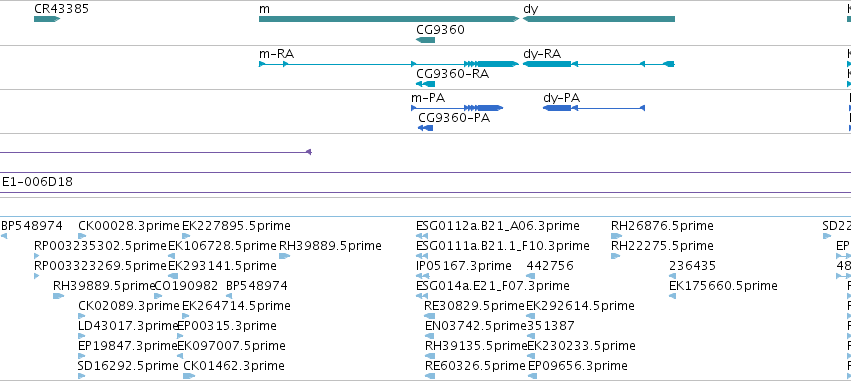Click EK097007.5prime label
Image resolution: width=851 pixels, height=381 pixels.
point(231,346)
